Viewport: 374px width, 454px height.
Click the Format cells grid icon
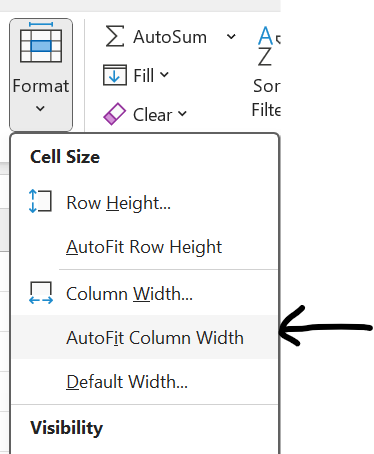tap(41, 42)
